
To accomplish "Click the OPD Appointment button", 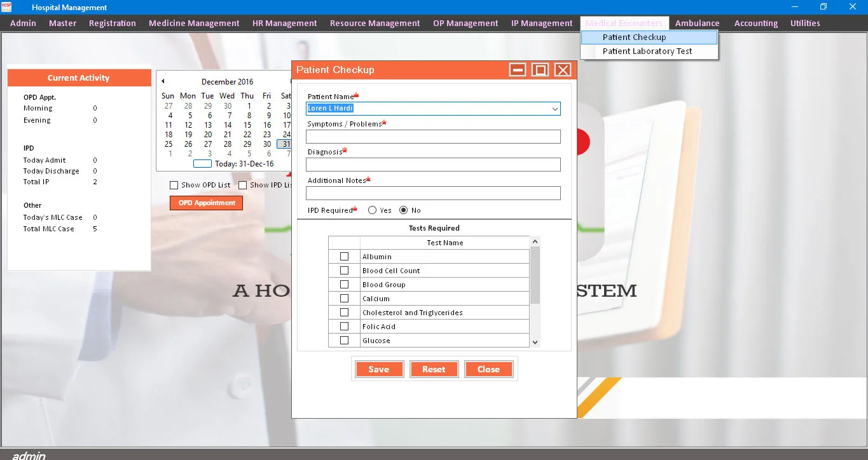I will point(207,203).
